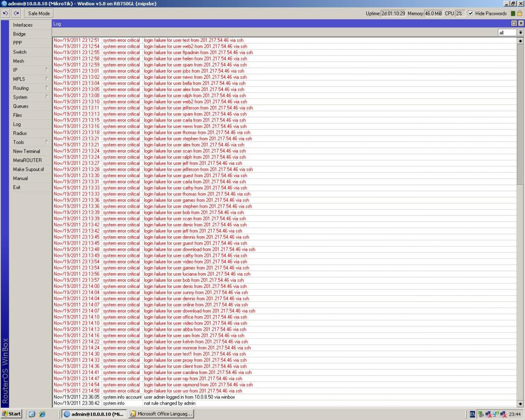Toggle the Hide Passwords checkbox
Viewport: 525px width, 420px height.
(471, 14)
